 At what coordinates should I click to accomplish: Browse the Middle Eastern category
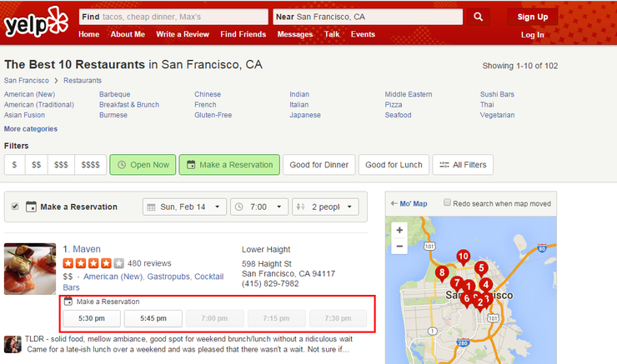[409, 94]
